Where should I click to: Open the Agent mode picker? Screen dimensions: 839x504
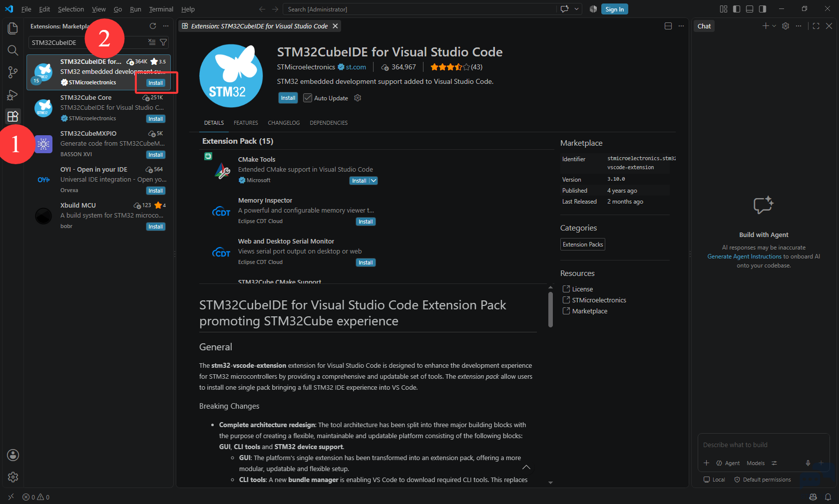tap(728, 463)
